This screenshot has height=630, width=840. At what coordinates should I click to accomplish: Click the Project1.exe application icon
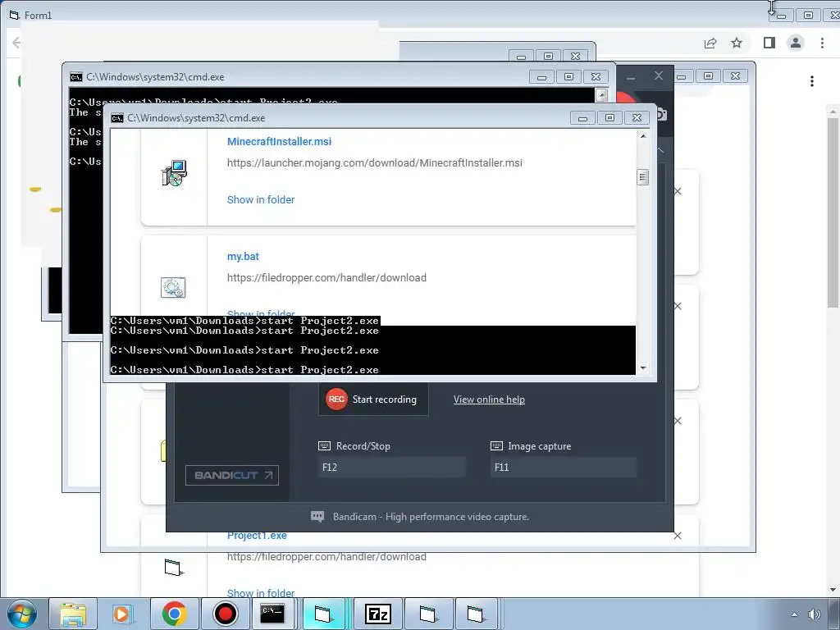tap(174, 568)
